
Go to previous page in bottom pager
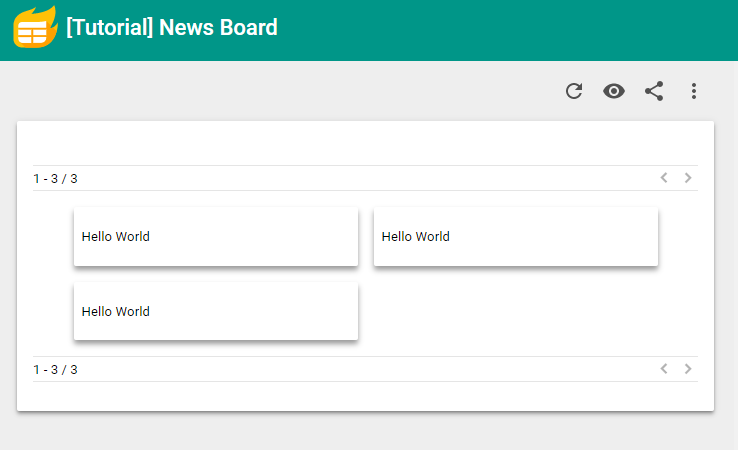[664, 369]
